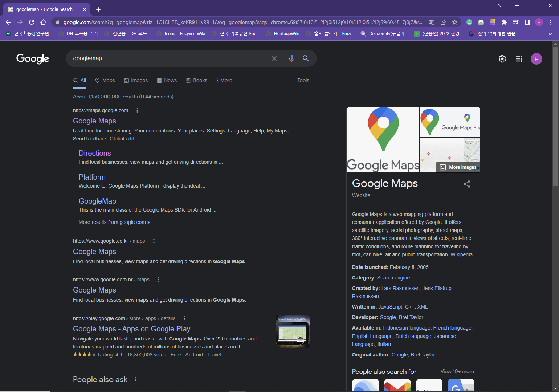
Task: Click More images button
Action: (459, 167)
